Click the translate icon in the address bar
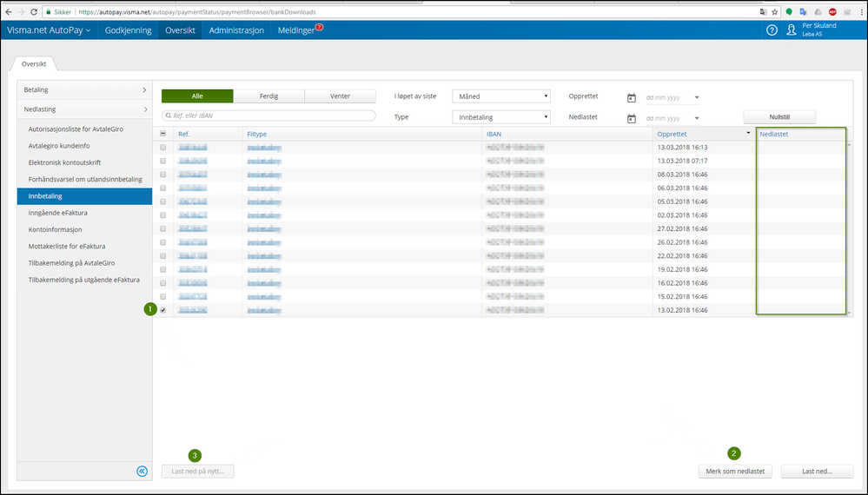 pos(763,11)
